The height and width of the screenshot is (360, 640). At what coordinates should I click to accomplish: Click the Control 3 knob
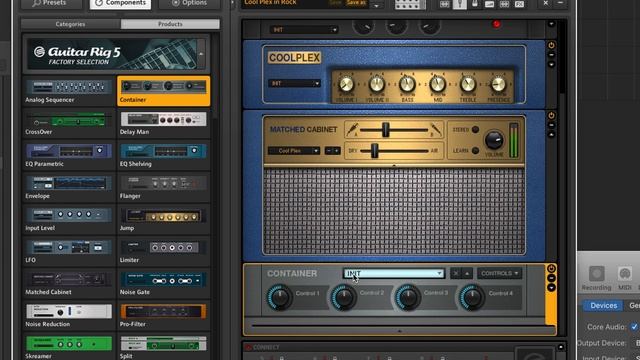coord(408,298)
